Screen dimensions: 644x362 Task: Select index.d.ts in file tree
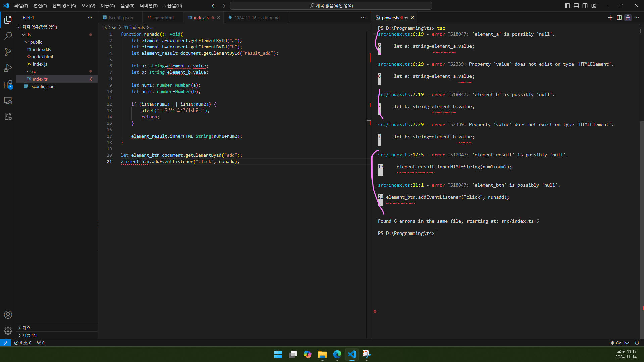point(57,49)
